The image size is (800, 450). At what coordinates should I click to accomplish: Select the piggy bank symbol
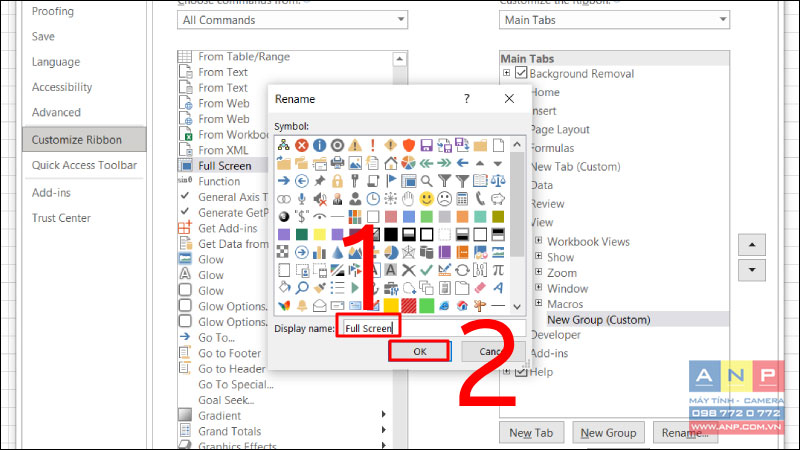498,198
